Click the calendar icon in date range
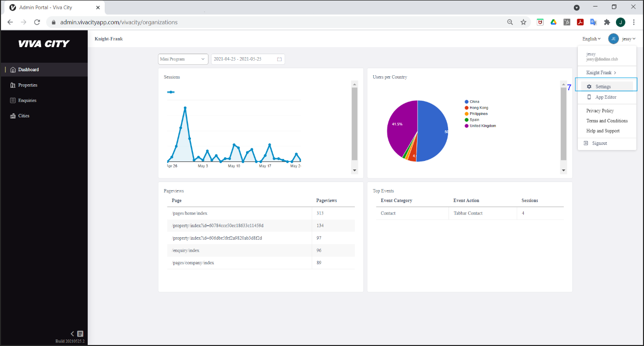The image size is (644, 346). click(279, 59)
